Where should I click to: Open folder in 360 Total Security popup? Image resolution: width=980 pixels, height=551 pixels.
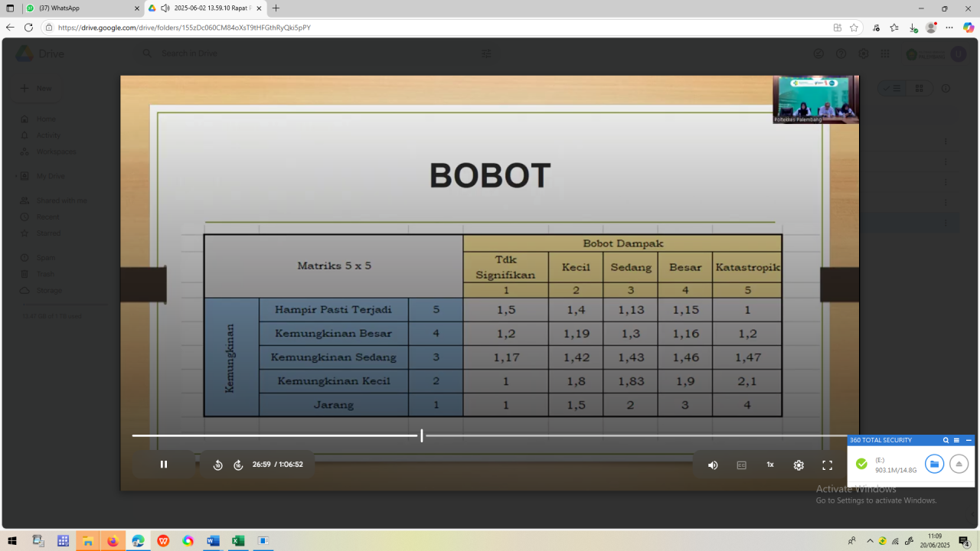[934, 464]
